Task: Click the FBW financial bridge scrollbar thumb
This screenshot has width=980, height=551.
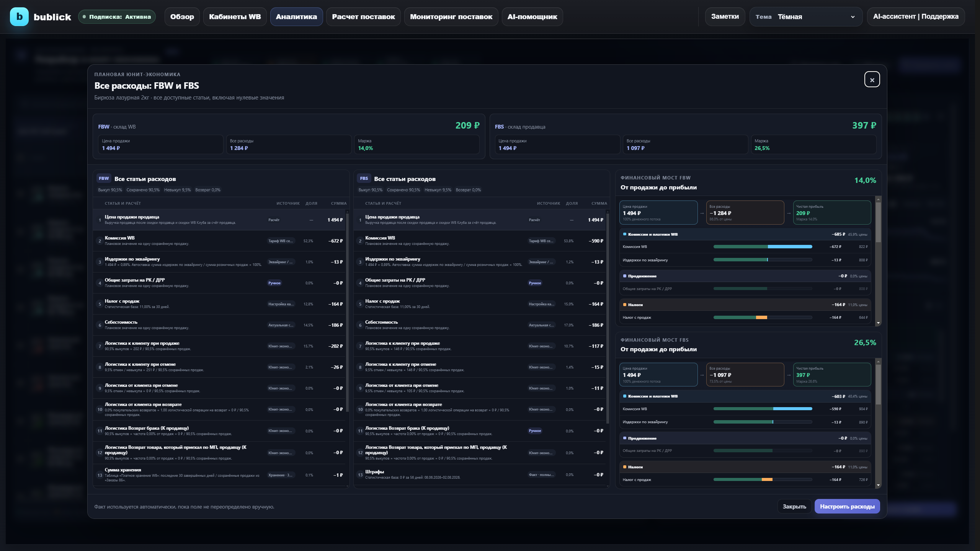Action: tap(879, 222)
